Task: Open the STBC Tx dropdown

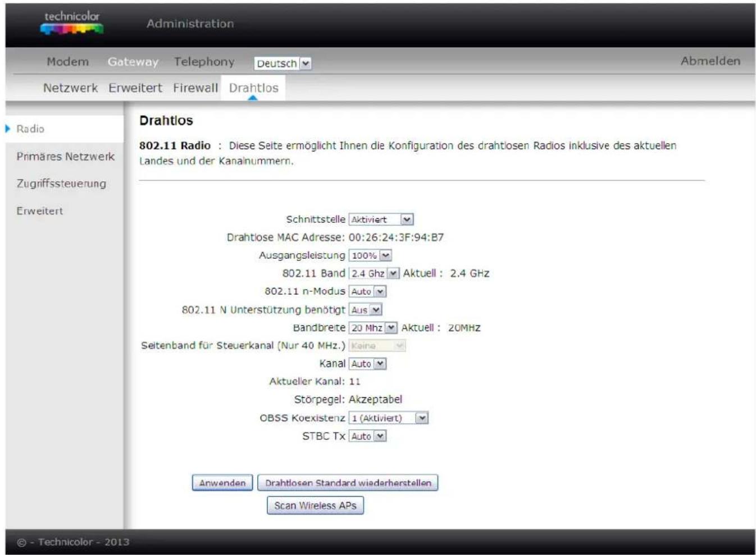Action: pos(367,436)
